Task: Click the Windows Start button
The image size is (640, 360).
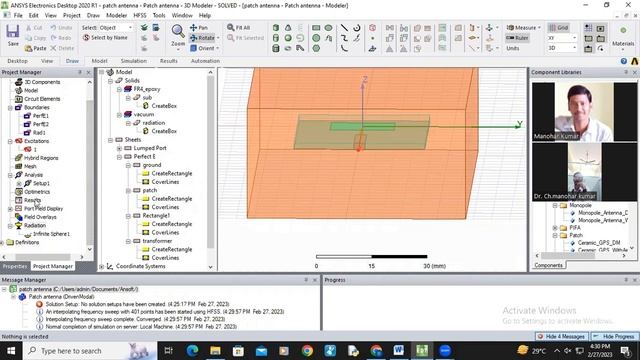Action: (x=11, y=351)
